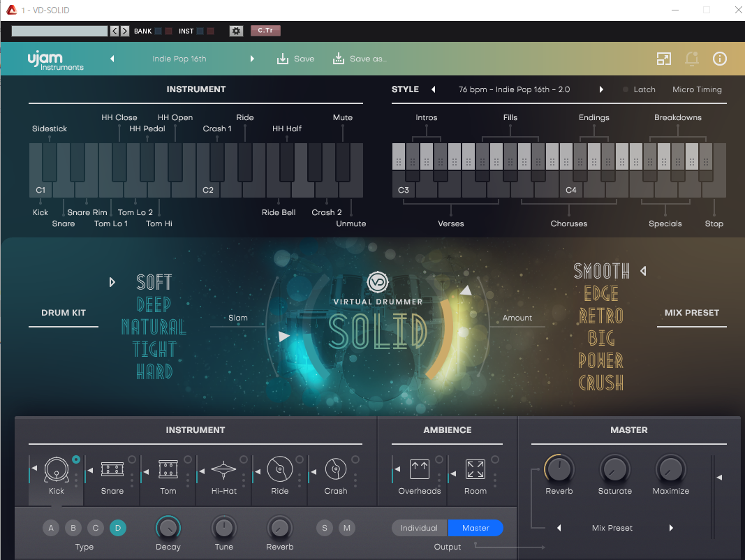This screenshot has width=745, height=560.
Task: Go to next preset after Indie Pop 16th
Action: point(252,59)
